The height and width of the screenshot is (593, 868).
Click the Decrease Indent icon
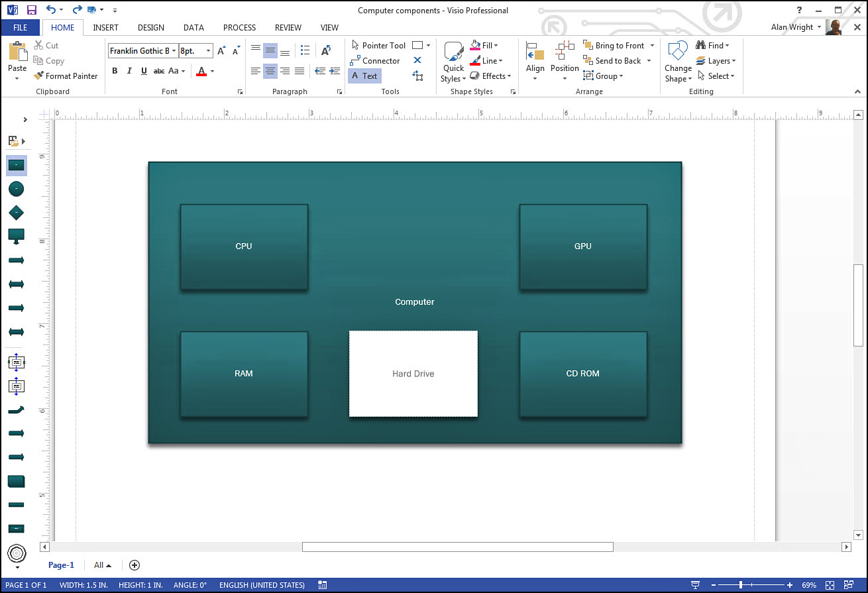[320, 71]
